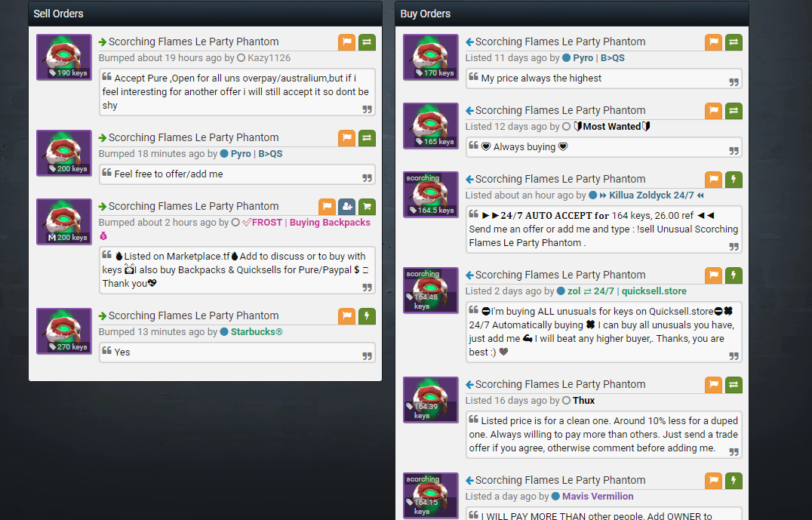This screenshot has height=520, width=812.
Task: Report Most Wanted's 165 keys buy order
Action: pyautogui.click(x=713, y=111)
